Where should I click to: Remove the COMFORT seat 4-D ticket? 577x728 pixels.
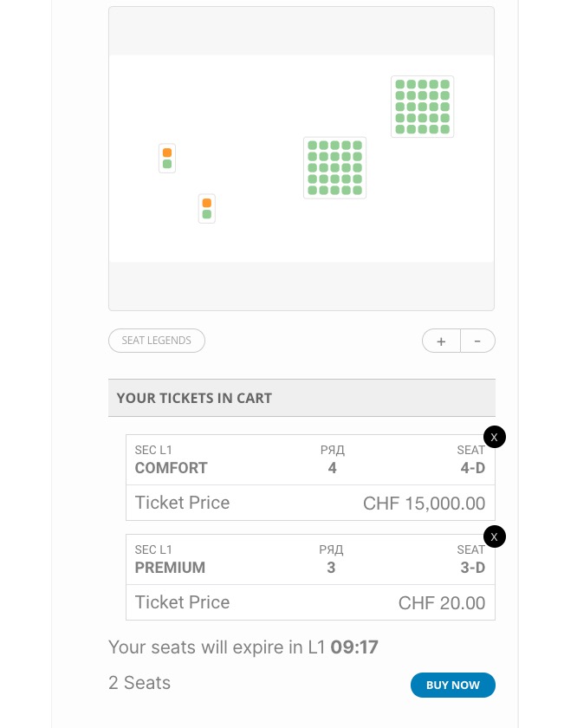[x=495, y=437]
